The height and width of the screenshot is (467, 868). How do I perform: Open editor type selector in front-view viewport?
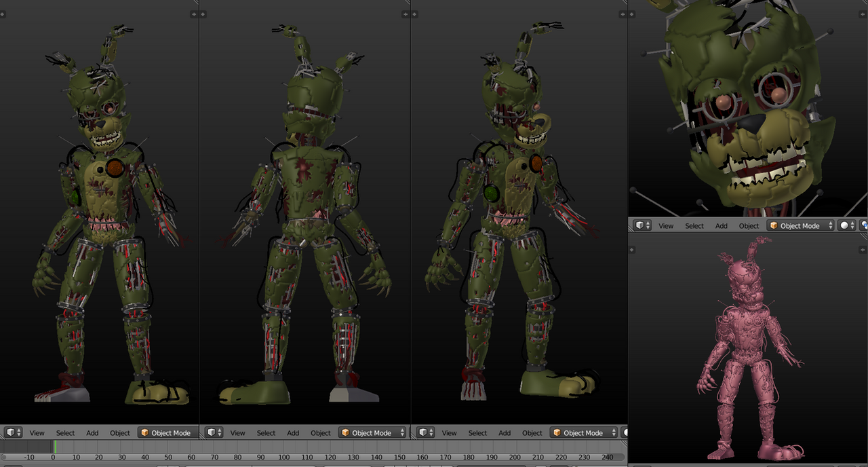pyautogui.click(x=13, y=432)
